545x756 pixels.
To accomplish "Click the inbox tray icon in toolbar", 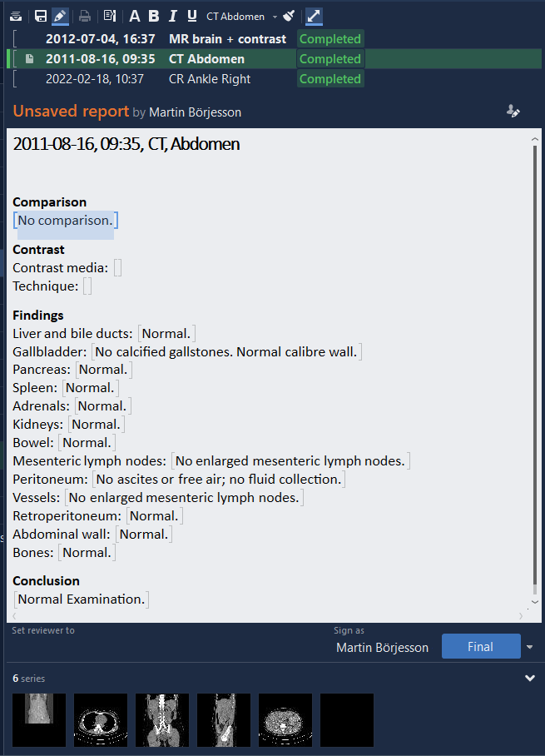I will [16, 16].
